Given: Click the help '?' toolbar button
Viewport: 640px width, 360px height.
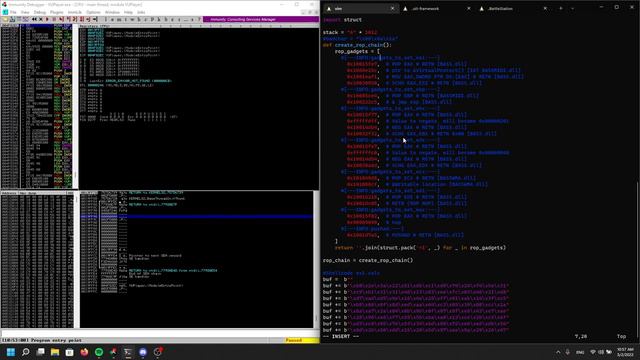Looking at the screenshot, I should (x=199, y=19).
